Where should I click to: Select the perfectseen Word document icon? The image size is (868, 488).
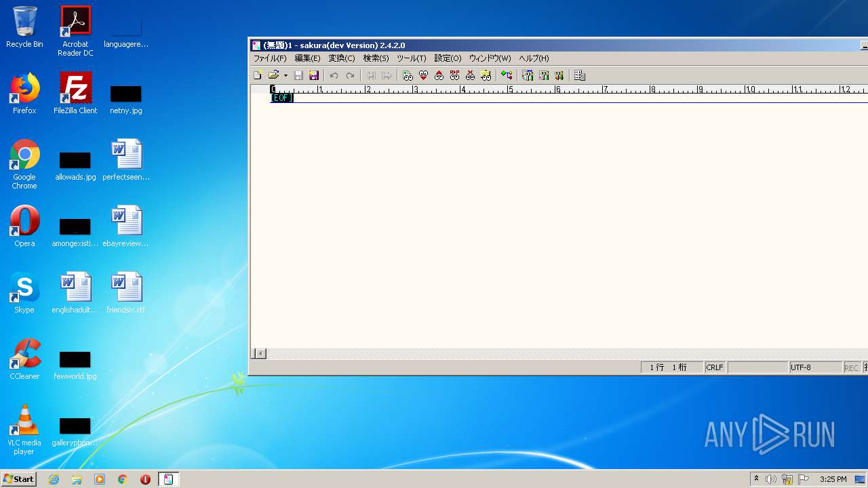pyautogui.click(x=126, y=160)
